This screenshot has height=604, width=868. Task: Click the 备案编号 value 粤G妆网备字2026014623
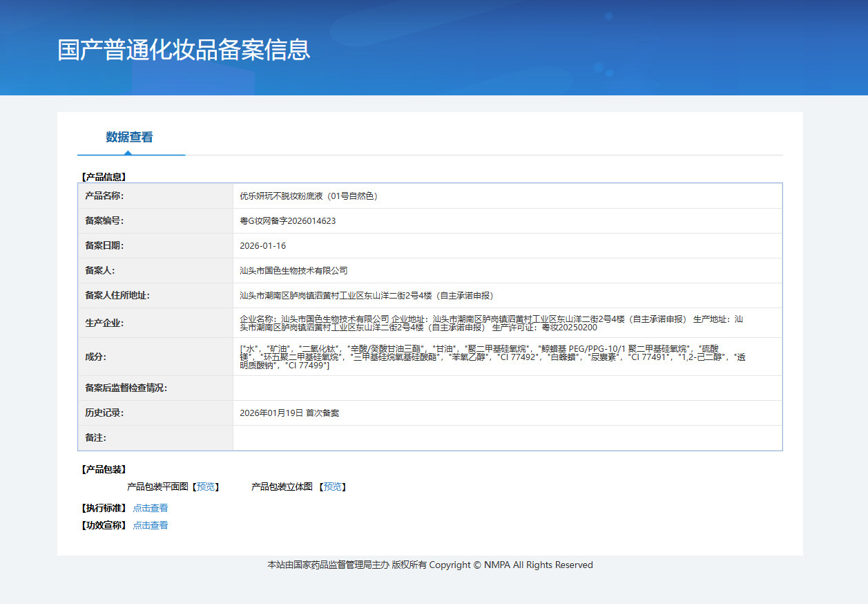pyautogui.click(x=288, y=221)
